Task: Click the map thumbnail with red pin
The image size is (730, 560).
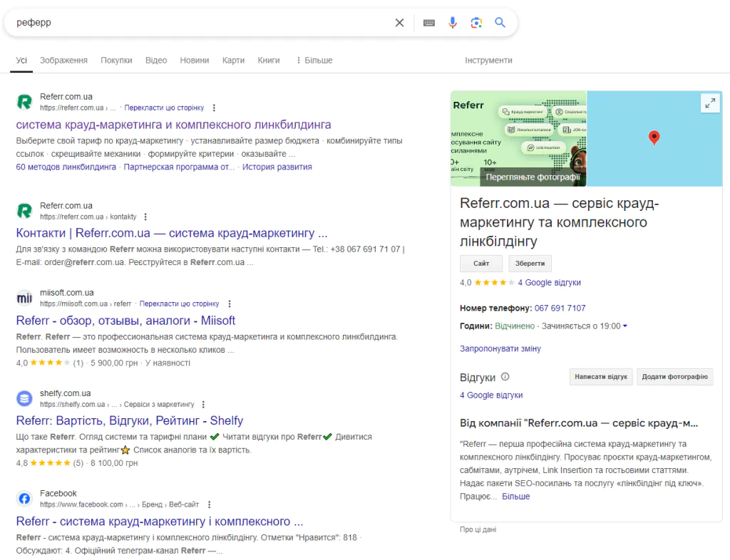Action: (x=654, y=139)
